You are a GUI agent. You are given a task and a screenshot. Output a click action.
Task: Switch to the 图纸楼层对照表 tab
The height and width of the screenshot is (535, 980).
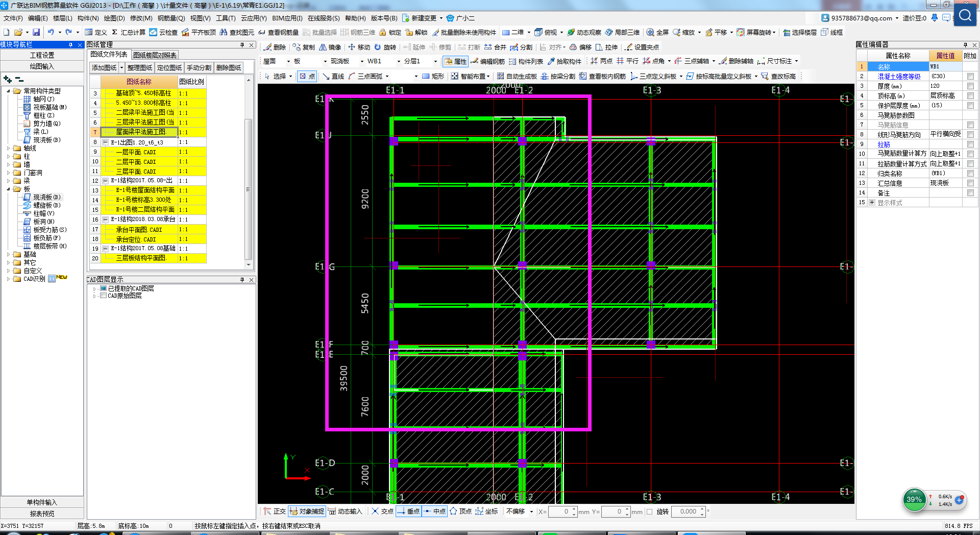tap(155, 55)
